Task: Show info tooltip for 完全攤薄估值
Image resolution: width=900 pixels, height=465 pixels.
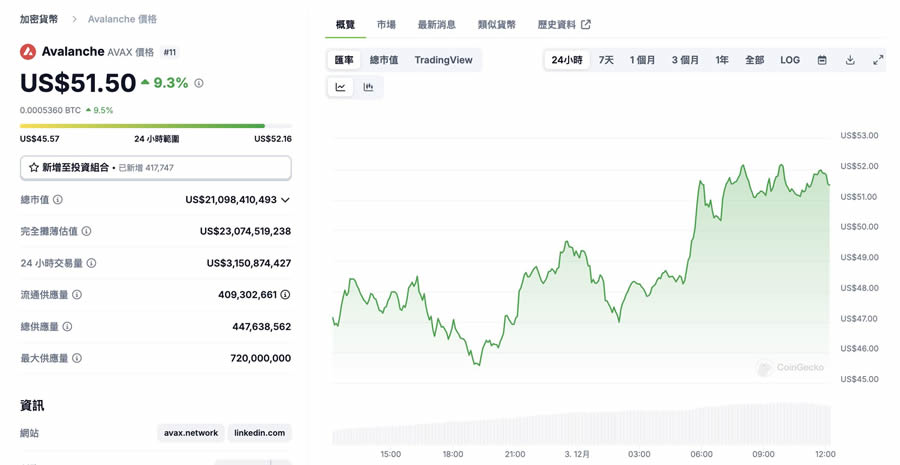Action: pos(86,231)
